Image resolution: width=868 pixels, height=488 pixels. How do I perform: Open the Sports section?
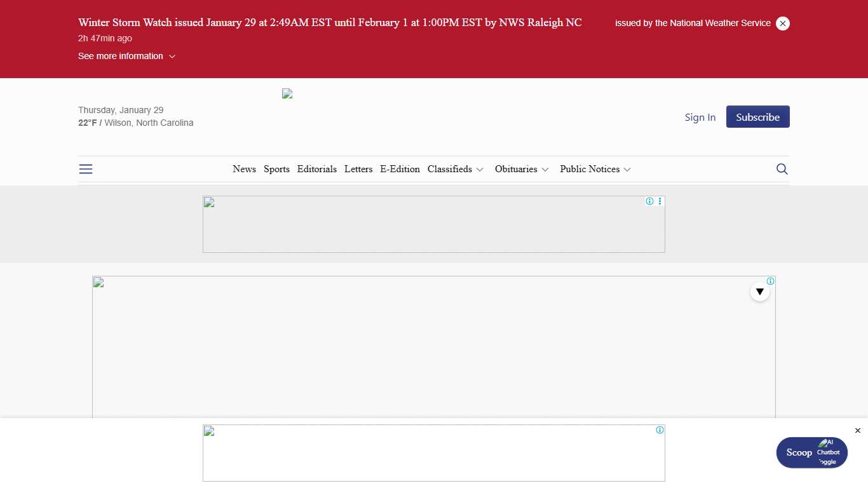(x=276, y=170)
